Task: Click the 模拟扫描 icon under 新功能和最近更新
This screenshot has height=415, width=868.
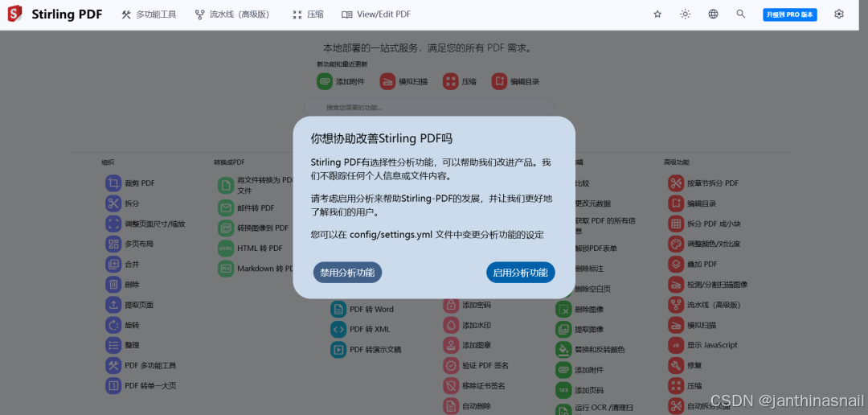Action: pos(387,81)
